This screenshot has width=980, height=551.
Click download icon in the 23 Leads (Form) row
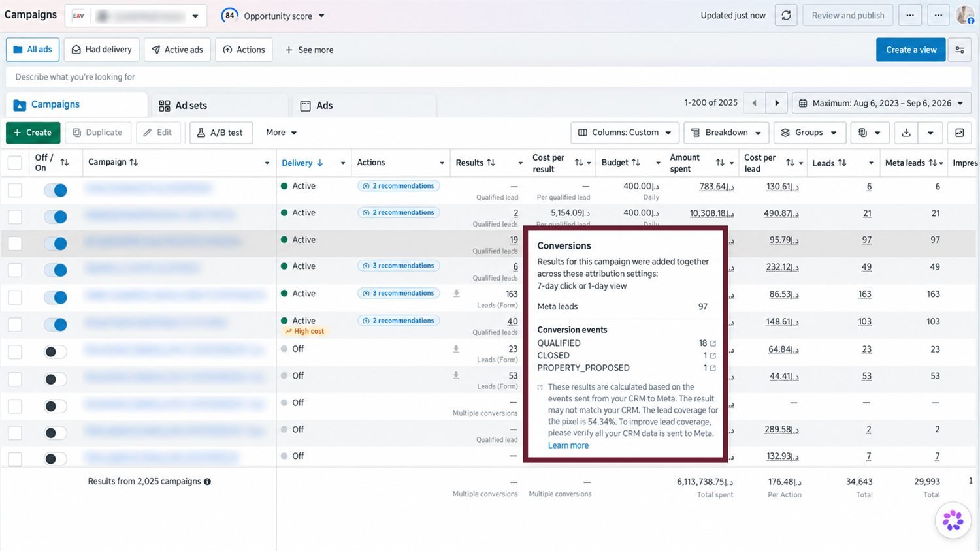click(x=456, y=349)
